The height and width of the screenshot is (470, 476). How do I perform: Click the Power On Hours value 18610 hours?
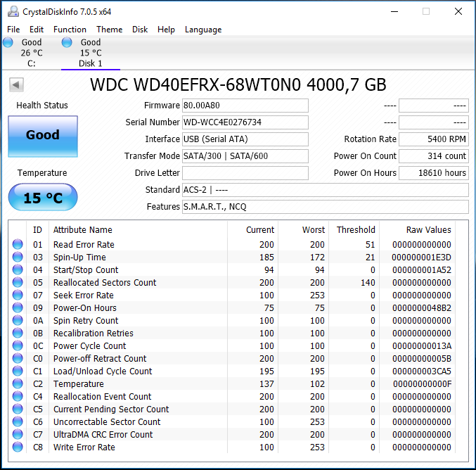click(x=434, y=173)
